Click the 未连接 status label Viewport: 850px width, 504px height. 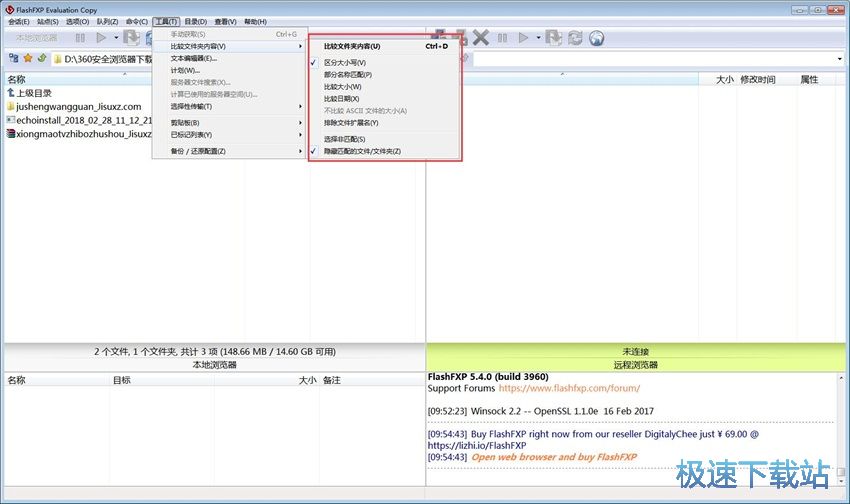click(635, 352)
